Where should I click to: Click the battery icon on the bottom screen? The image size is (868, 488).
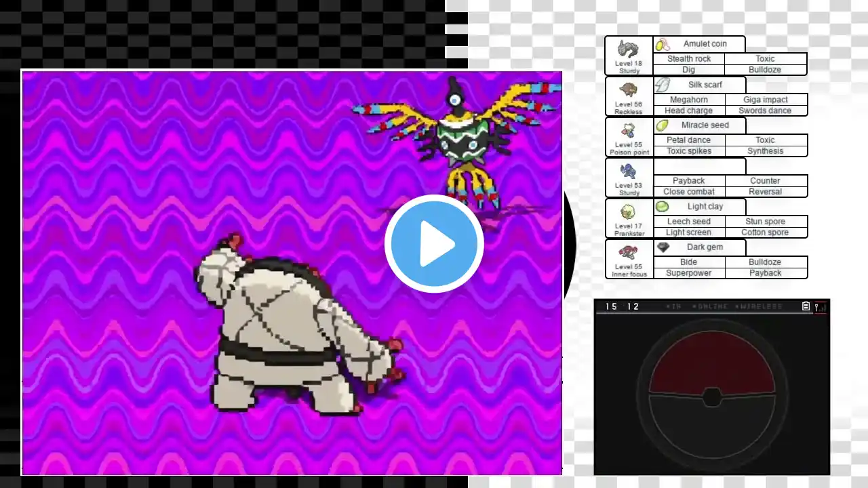click(x=806, y=306)
